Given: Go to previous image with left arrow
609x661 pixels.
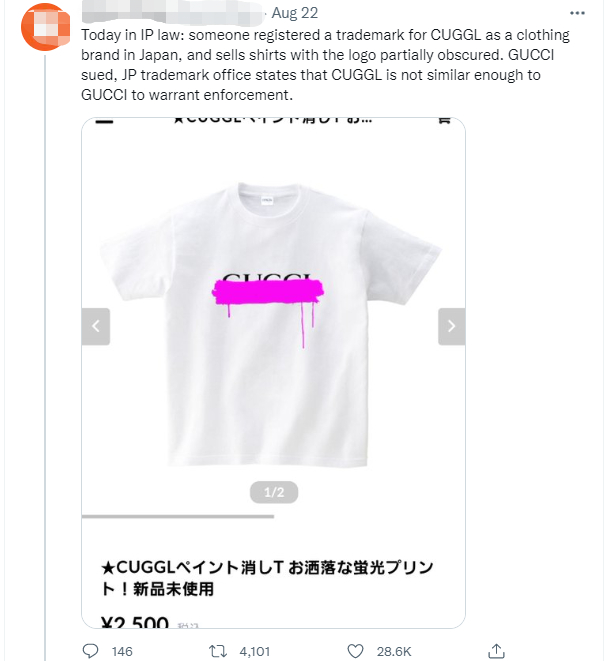Looking at the screenshot, I should tap(96, 326).
